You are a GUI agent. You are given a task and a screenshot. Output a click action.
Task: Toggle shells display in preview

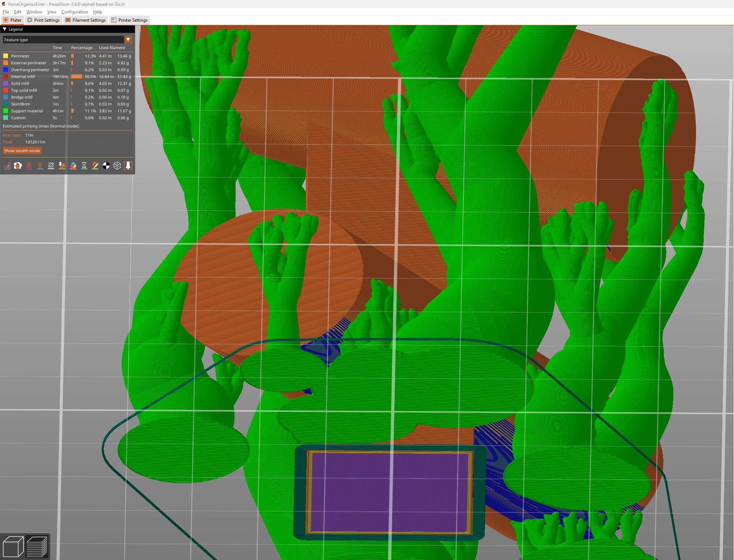click(106, 165)
